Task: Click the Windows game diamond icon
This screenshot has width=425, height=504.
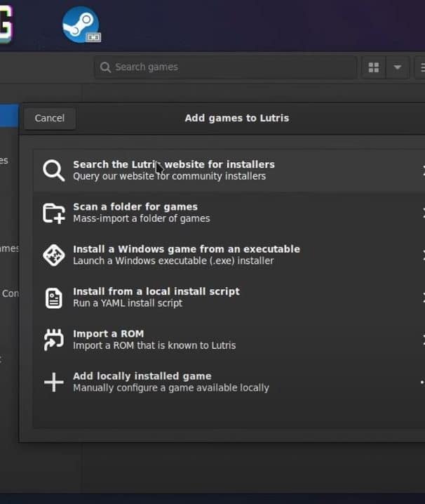Action: [x=53, y=256]
